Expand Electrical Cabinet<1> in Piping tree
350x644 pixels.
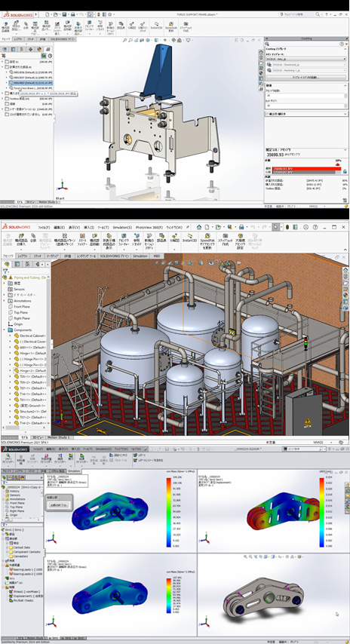pos(11,336)
